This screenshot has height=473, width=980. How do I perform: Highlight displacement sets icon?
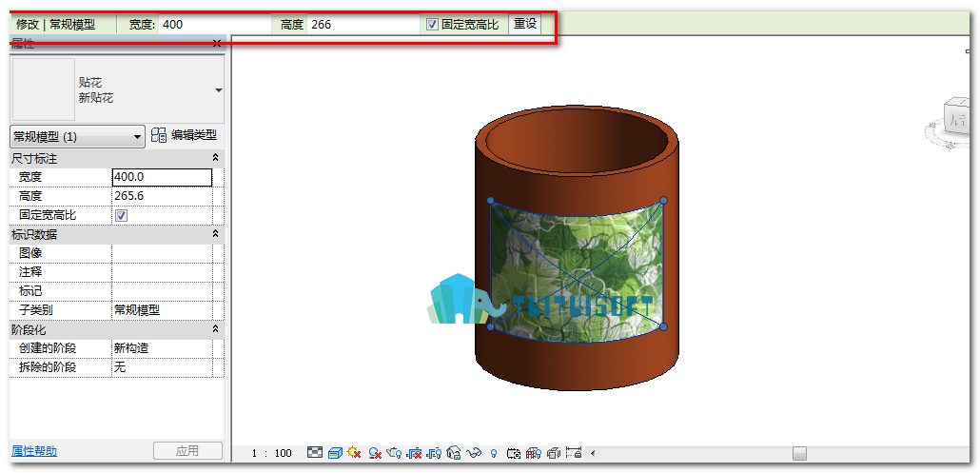[554, 453]
